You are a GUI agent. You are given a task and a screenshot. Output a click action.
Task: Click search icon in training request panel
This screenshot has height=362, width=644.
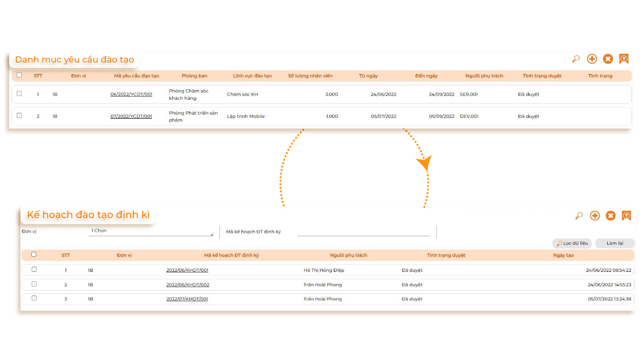click(x=576, y=59)
